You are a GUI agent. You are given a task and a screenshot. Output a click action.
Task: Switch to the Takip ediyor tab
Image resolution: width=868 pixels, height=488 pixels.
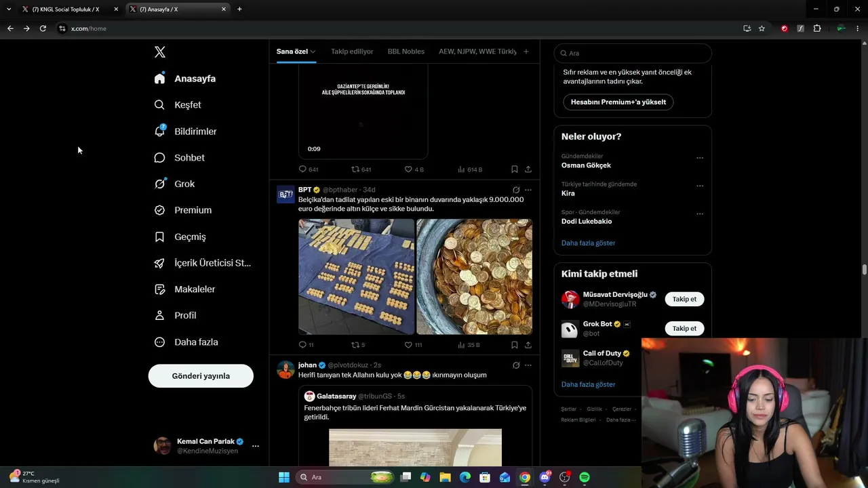click(352, 52)
